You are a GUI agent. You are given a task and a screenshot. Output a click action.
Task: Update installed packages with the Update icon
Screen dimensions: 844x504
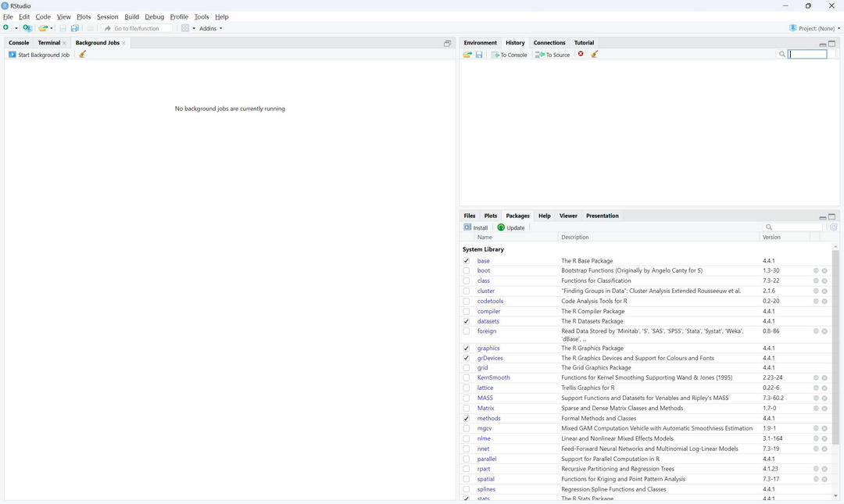click(x=512, y=227)
